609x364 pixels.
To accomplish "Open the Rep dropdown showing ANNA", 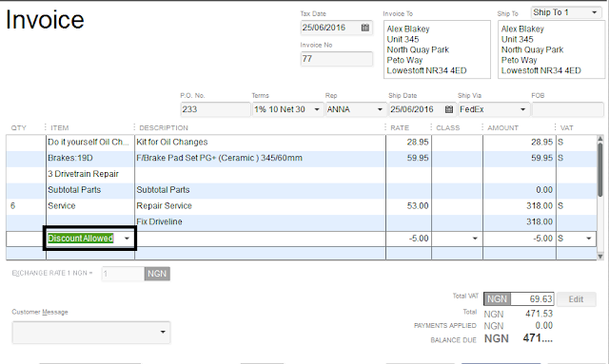I will click(380, 109).
